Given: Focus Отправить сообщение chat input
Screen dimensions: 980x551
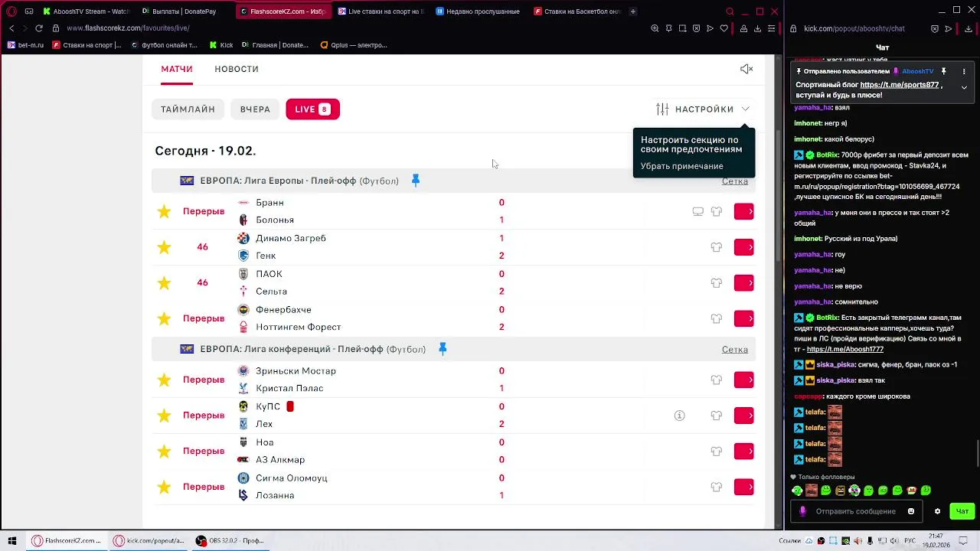Looking at the screenshot, I should click(x=855, y=511).
